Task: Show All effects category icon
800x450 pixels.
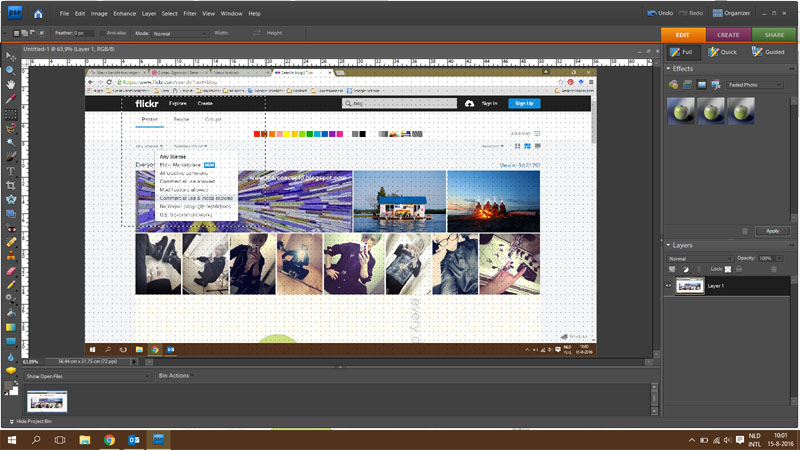Action: pos(716,85)
